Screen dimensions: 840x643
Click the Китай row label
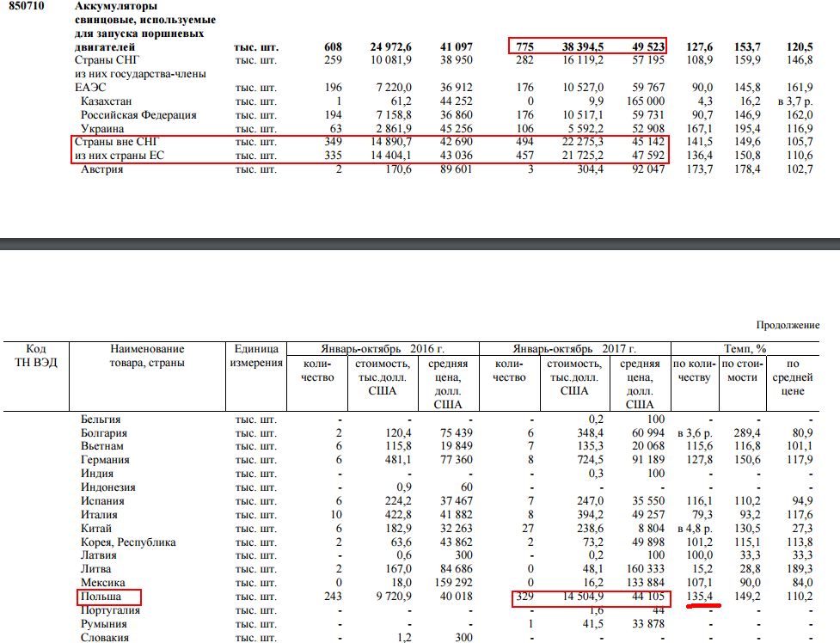(x=96, y=529)
